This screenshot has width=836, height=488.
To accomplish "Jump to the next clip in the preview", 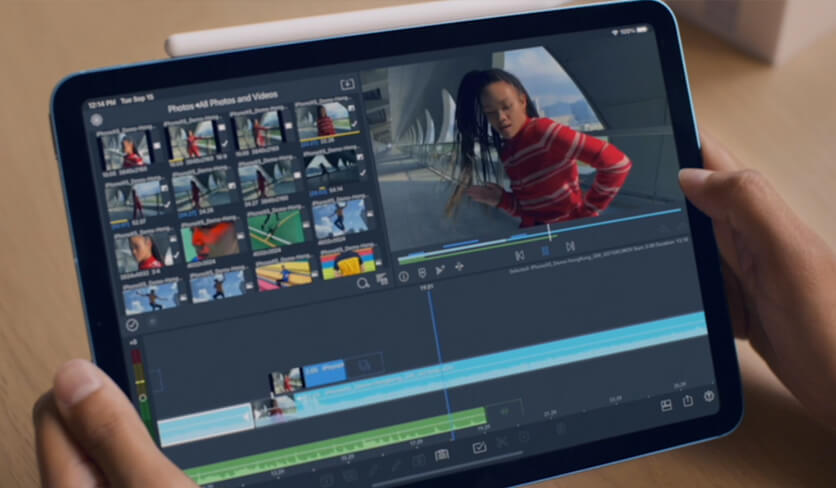I will [x=570, y=246].
